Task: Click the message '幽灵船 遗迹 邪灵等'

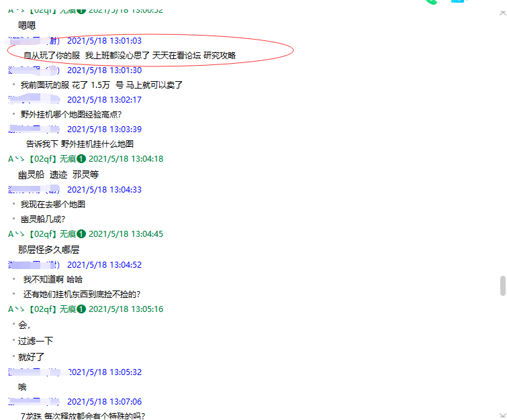Action: point(58,174)
